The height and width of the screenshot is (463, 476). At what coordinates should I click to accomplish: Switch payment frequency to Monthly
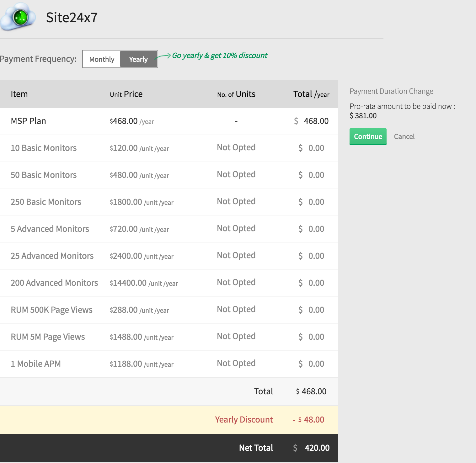click(101, 59)
